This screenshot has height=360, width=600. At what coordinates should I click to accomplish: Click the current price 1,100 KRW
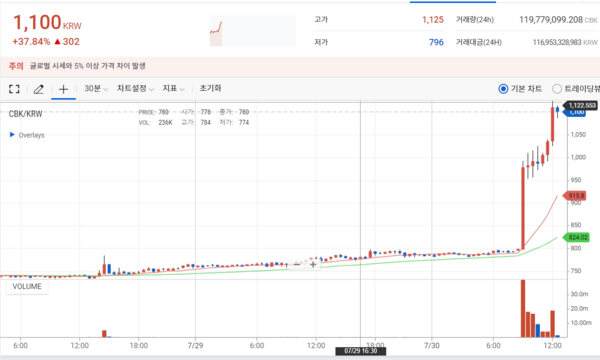[47, 23]
